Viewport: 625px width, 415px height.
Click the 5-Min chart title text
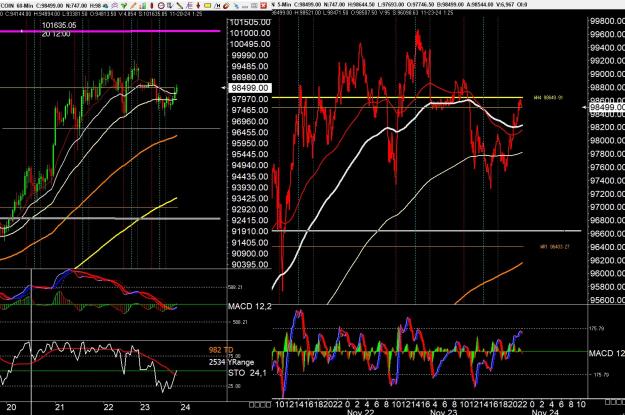click(283, 5)
